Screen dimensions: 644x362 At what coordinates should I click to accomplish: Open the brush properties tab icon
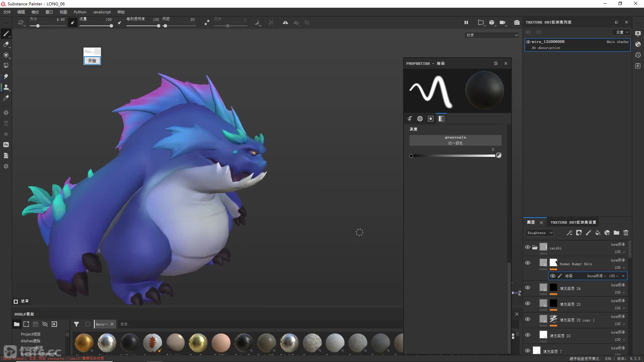(410, 119)
